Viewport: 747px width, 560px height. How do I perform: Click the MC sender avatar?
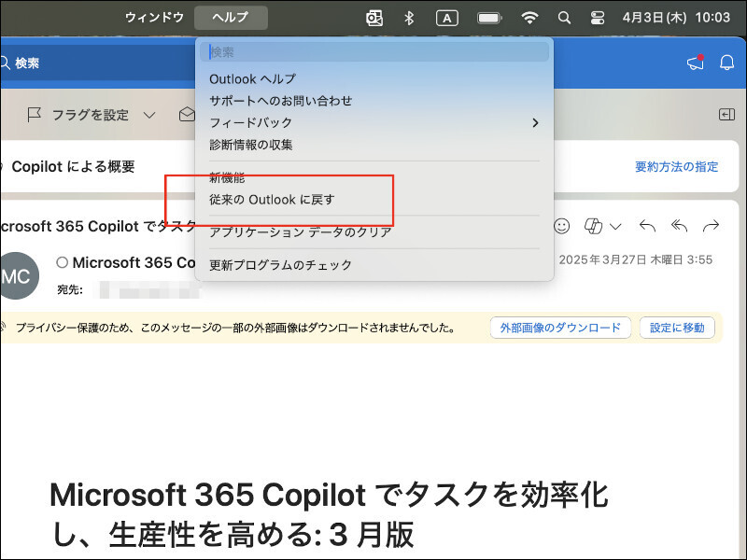16,276
